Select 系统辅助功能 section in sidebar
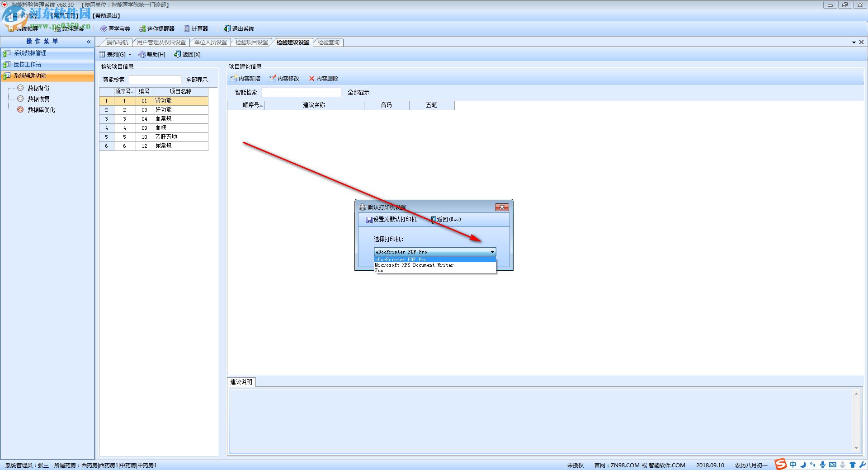 pos(47,75)
